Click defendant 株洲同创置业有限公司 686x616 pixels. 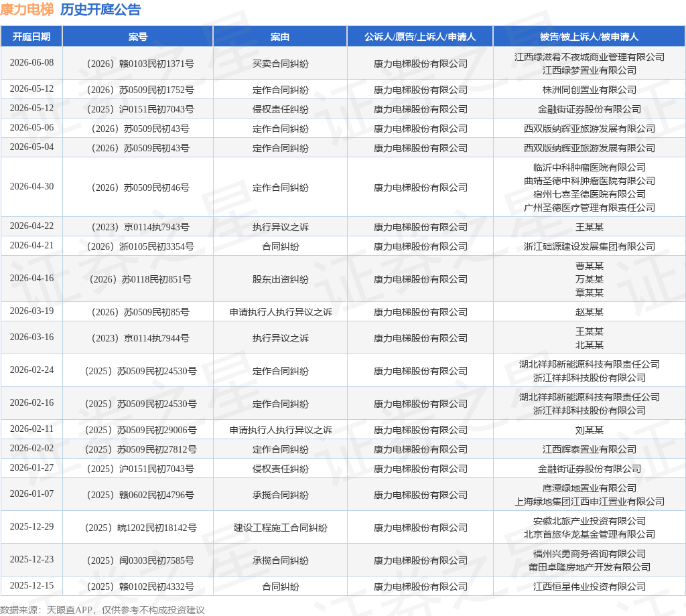point(590,90)
